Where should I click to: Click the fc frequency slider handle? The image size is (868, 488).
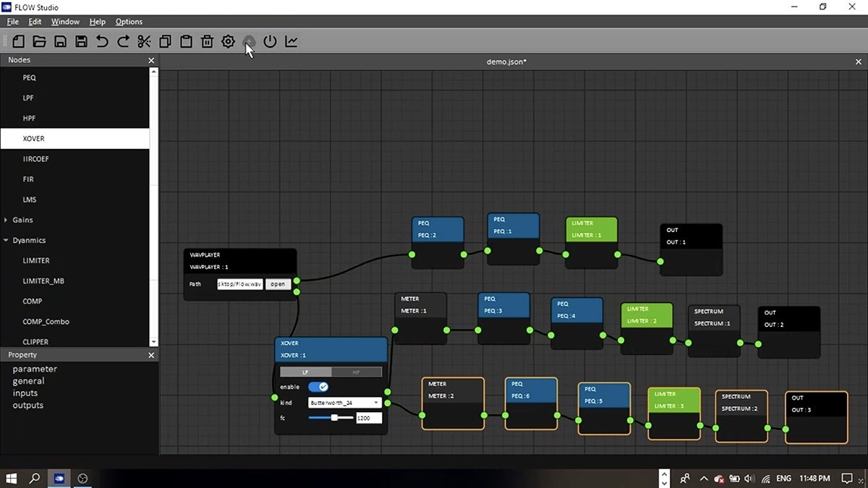click(x=334, y=418)
